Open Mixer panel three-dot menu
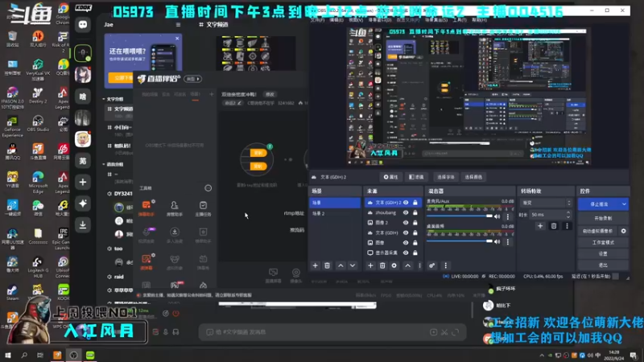Image resolution: width=644 pixels, height=362 pixels. pos(446,265)
